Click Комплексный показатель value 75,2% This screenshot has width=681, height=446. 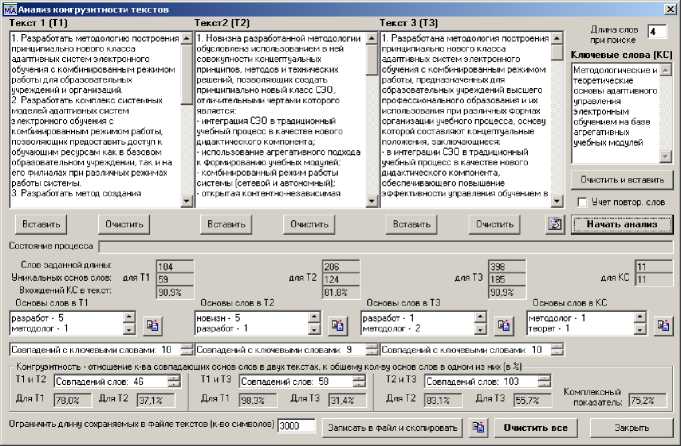pos(647,401)
